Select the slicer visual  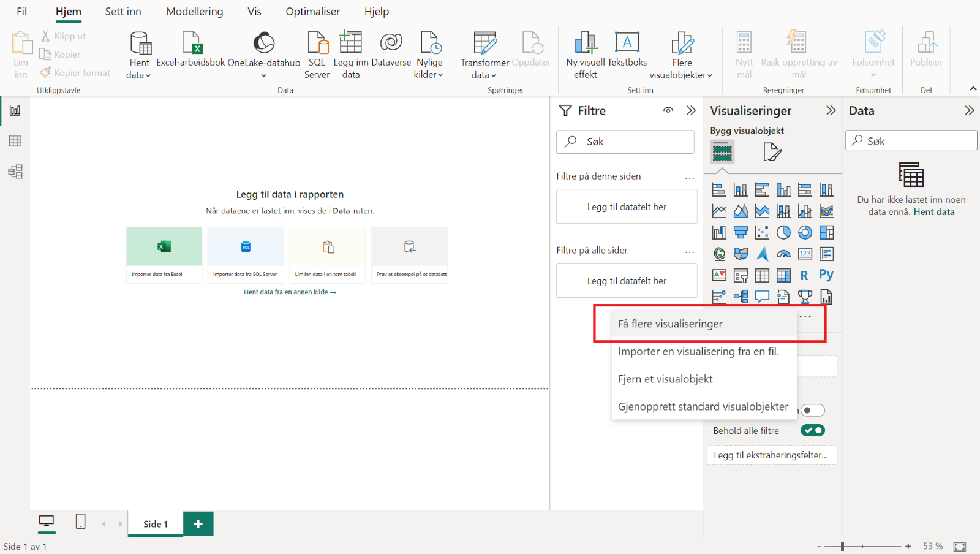tap(741, 275)
